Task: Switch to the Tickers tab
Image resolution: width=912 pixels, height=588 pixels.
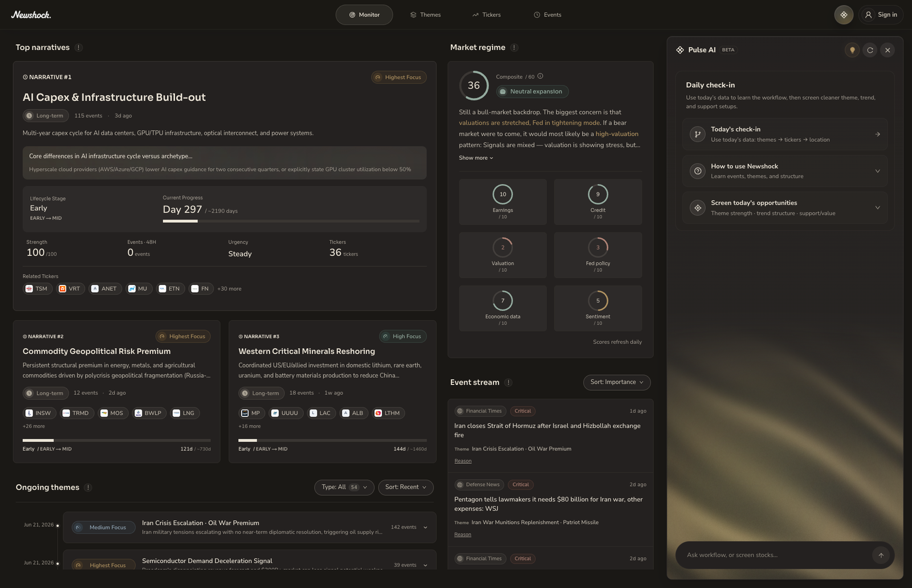Action: coord(486,15)
